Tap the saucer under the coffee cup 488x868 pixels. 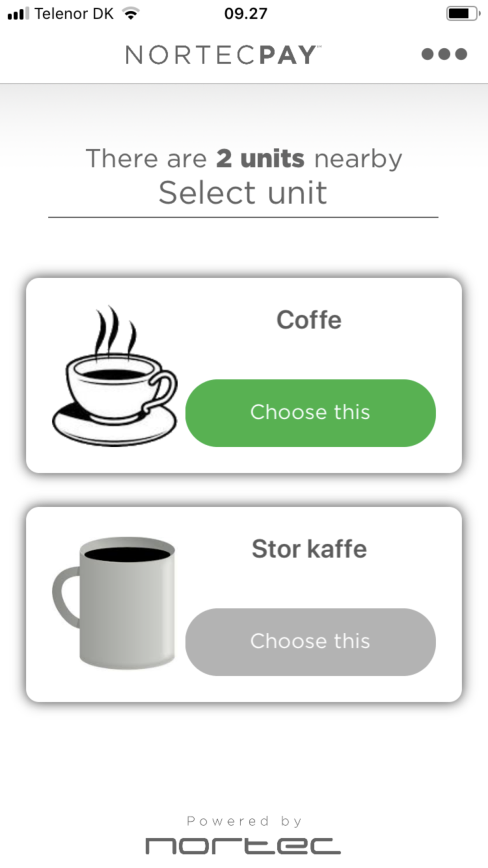pos(115,425)
